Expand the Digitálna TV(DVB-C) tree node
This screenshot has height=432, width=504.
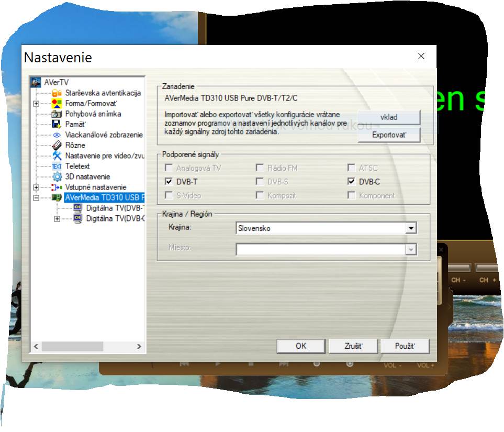(x=57, y=219)
